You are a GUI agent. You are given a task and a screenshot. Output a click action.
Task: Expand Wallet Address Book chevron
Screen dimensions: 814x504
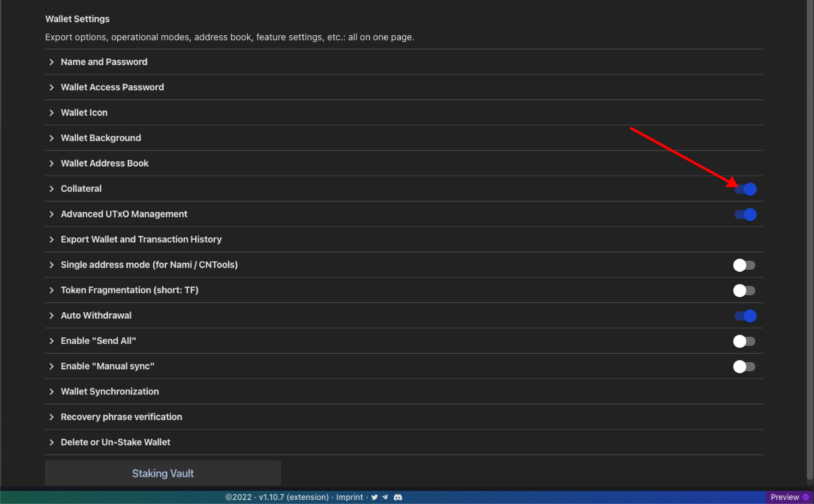tap(52, 164)
